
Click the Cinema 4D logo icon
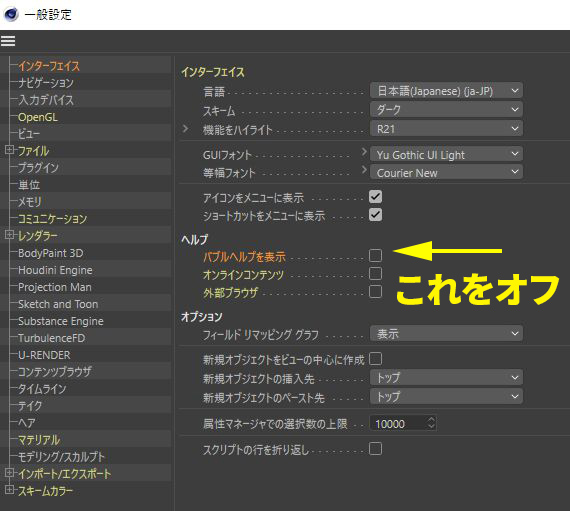point(11,15)
